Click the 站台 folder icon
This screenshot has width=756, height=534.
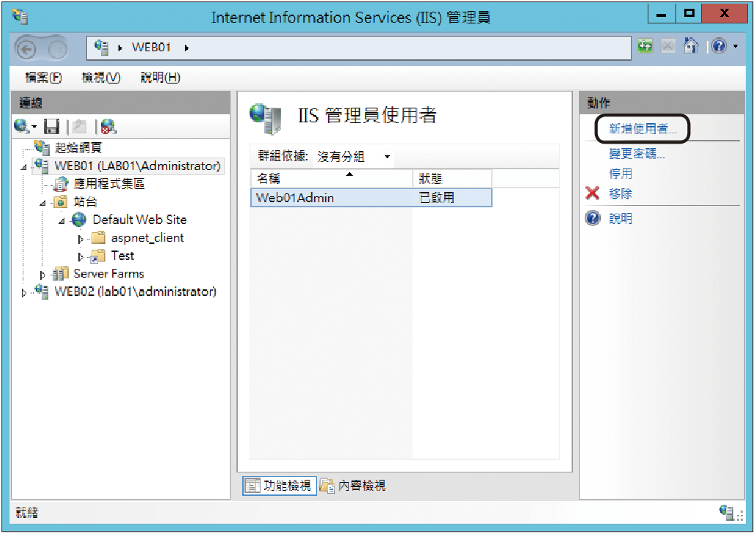click(61, 201)
